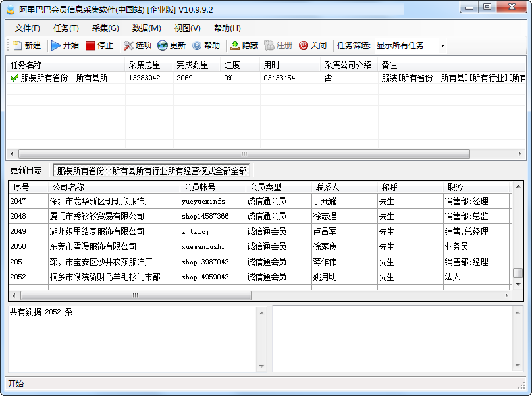Open the 任务(T) menu
Screen dimensions: 532x396
[66, 28]
